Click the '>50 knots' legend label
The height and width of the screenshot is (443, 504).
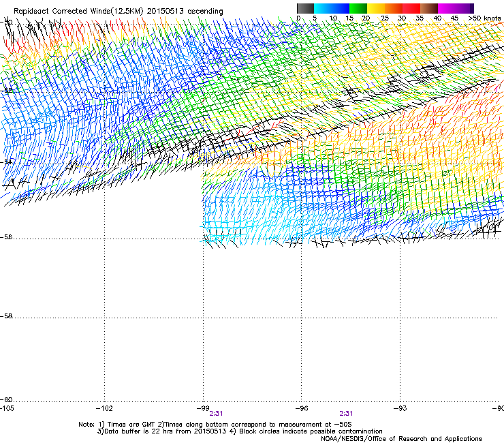(x=484, y=18)
